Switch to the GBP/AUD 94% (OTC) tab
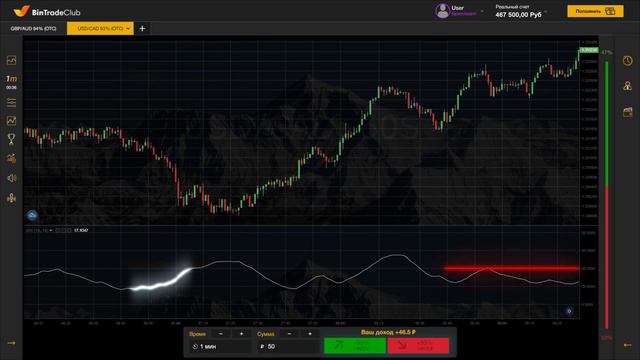This screenshot has height=360, width=640. (33, 29)
